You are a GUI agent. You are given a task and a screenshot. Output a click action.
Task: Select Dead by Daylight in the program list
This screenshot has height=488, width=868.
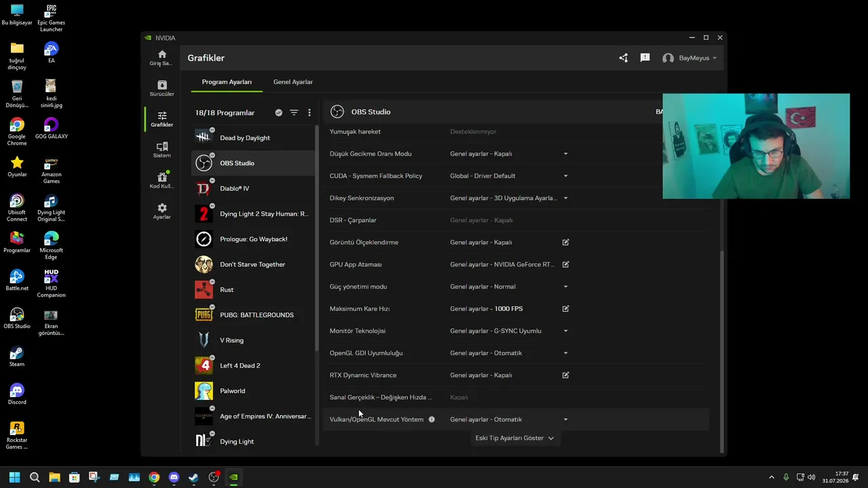tap(253, 138)
